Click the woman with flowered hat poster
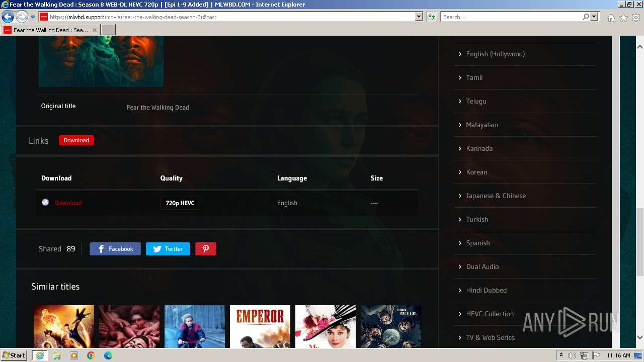This screenshot has height=362, width=644. coord(326,326)
